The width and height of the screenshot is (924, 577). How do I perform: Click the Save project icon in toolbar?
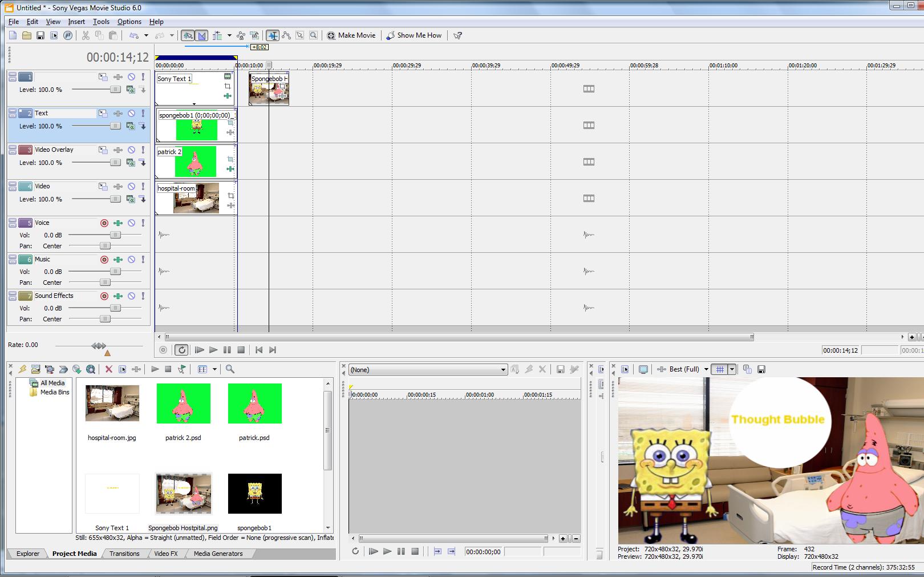40,35
